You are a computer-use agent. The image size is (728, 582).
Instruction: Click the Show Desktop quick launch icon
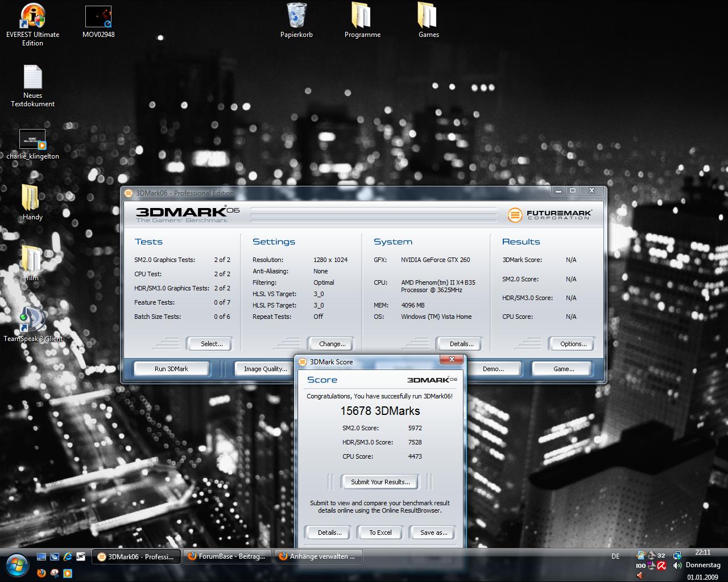point(41,556)
